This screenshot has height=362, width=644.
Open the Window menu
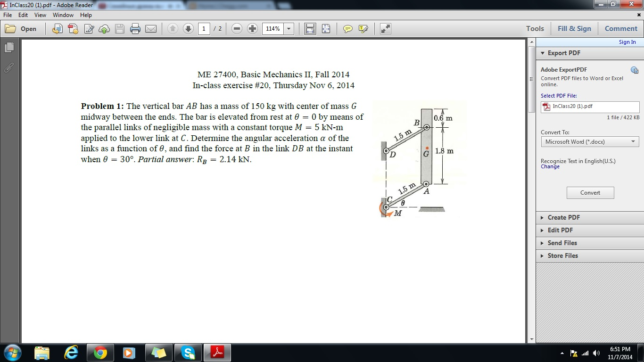click(63, 15)
